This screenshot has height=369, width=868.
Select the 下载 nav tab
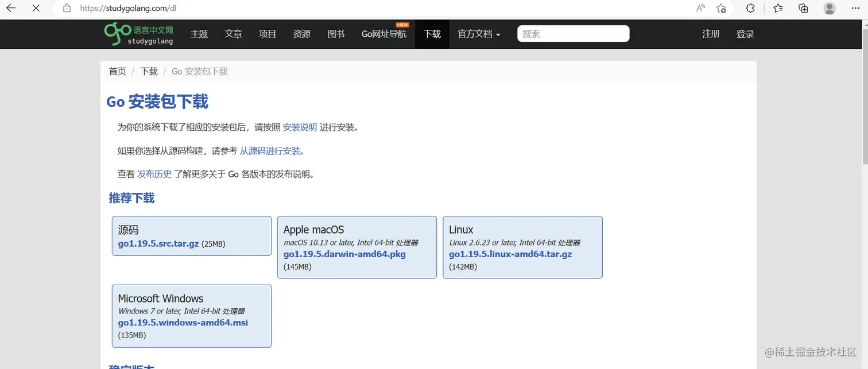[432, 34]
